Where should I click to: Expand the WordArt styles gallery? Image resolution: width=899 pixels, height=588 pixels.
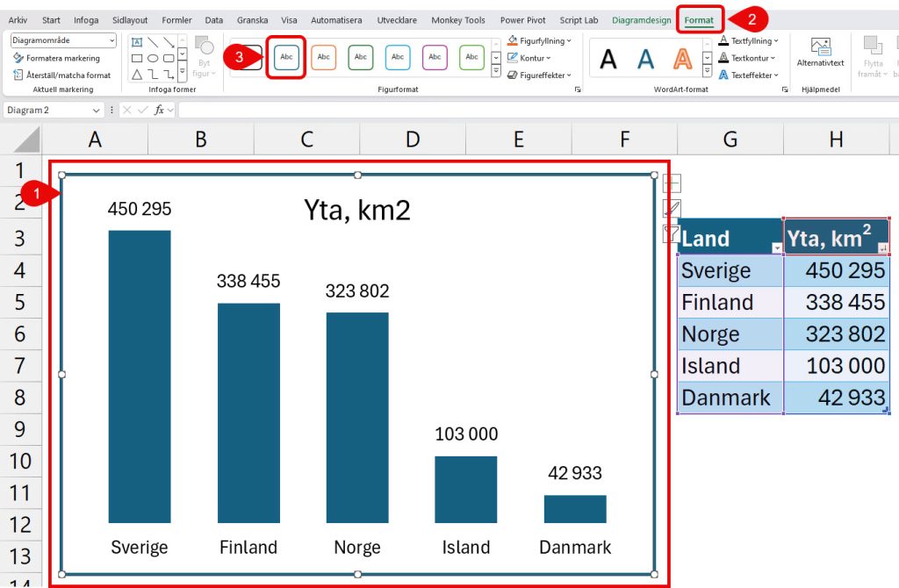pyautogui.click(x=708, y=72)
